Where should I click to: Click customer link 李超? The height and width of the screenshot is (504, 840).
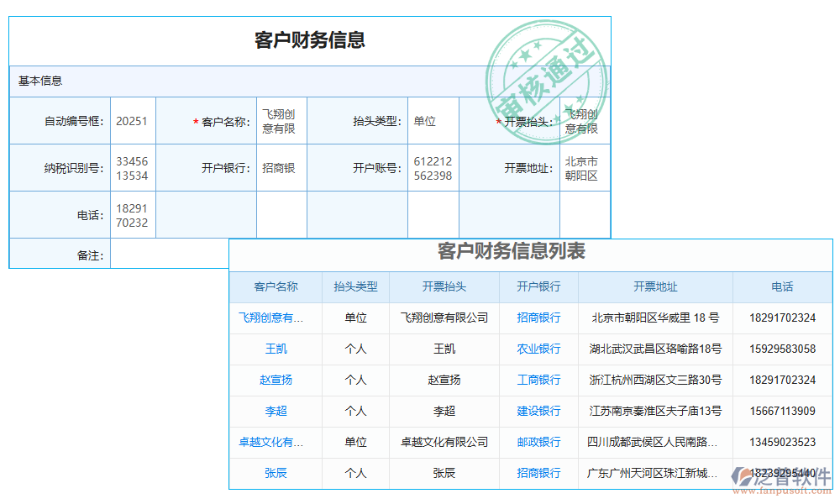point(276,411)
